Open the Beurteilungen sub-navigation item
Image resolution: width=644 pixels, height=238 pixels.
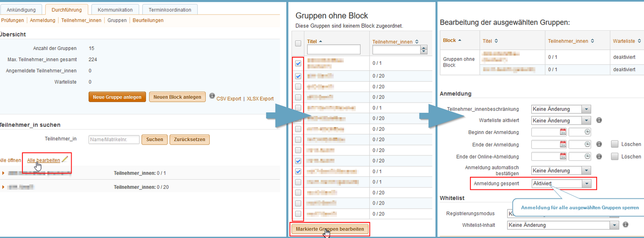[x=148, y=20]
